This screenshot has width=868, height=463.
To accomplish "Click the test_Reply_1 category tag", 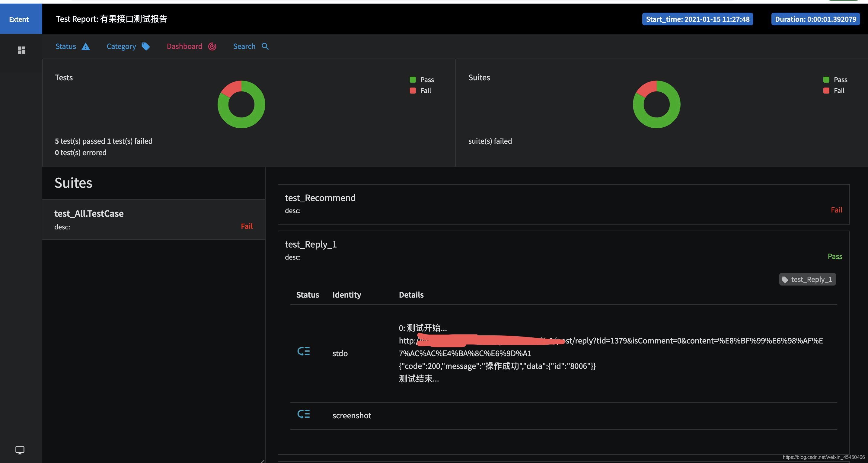I will pos(807,279).
